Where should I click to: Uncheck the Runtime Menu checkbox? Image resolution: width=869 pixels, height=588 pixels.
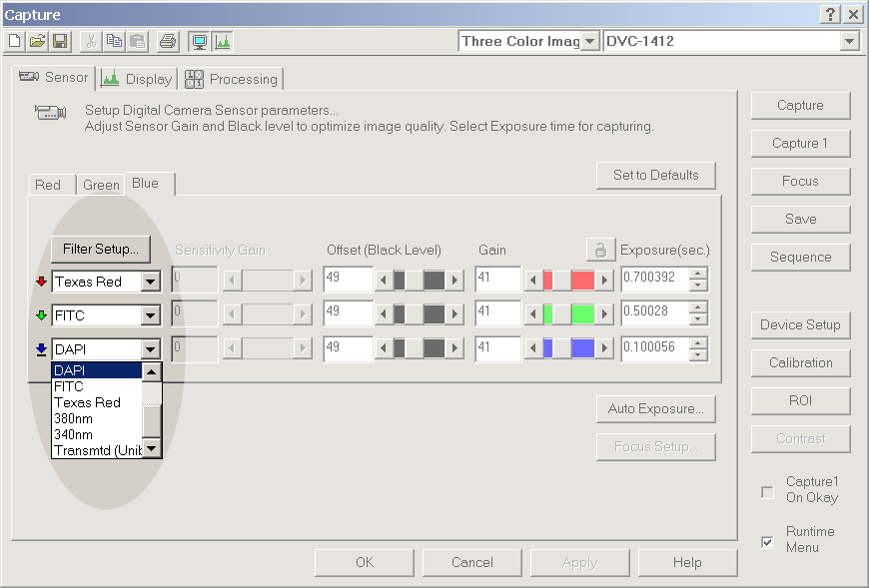pyautogui.click(x=767, y=542)
